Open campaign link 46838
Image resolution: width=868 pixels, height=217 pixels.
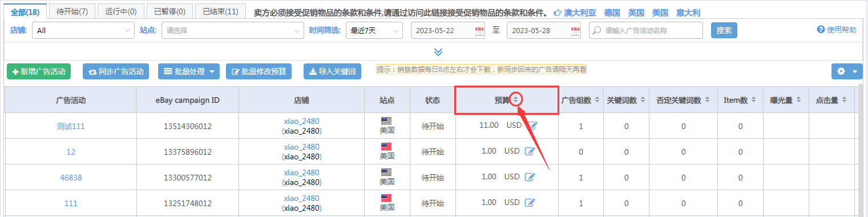click(71, 178)
